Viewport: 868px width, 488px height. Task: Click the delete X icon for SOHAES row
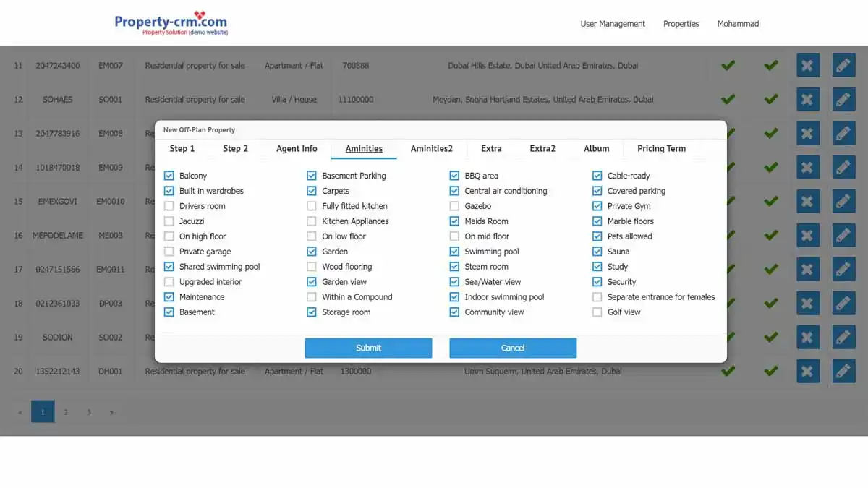point(807,99)
